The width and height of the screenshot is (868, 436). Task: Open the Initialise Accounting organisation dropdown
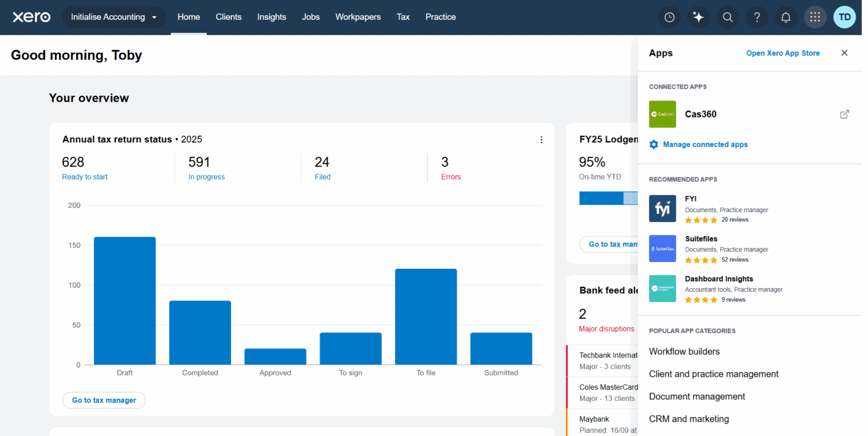114,17
